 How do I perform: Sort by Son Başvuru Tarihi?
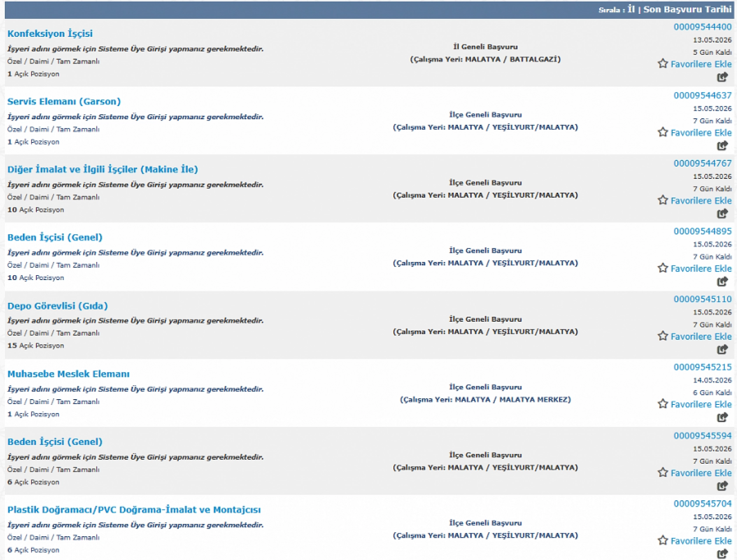tap(687, 9)
